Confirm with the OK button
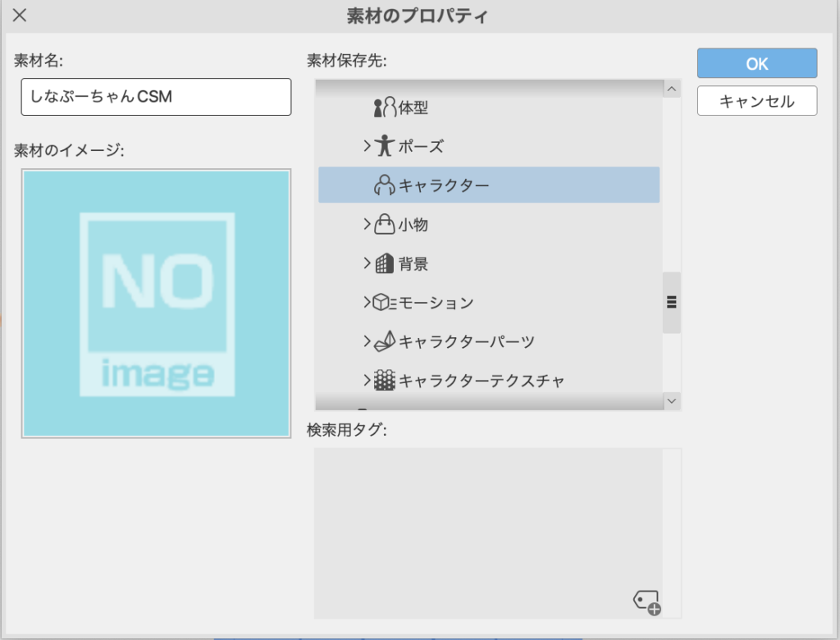Screen dimensions: 840x640 click(x=757, y=63)
